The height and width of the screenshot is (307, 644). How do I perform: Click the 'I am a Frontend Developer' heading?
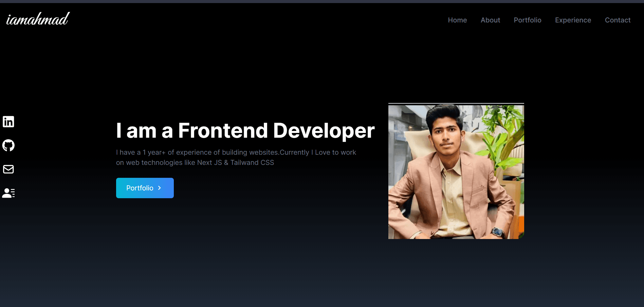(245, 131)
